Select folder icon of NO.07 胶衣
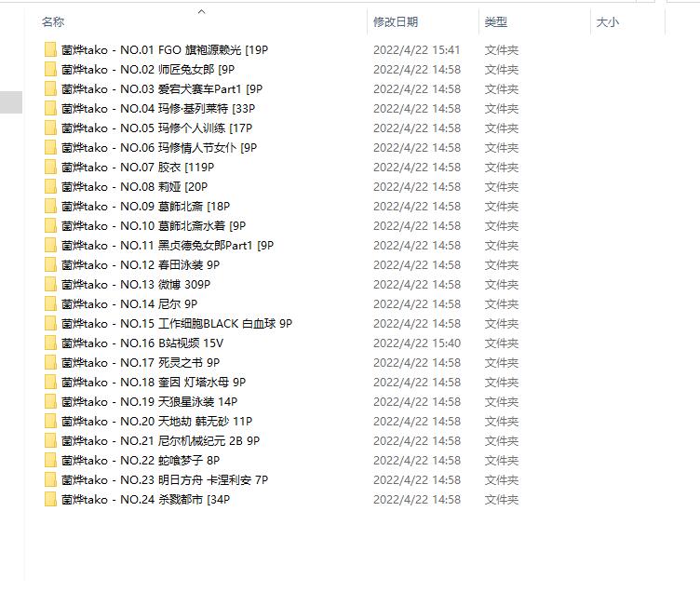This screenshot has width=700, height=592. [50, 167]
